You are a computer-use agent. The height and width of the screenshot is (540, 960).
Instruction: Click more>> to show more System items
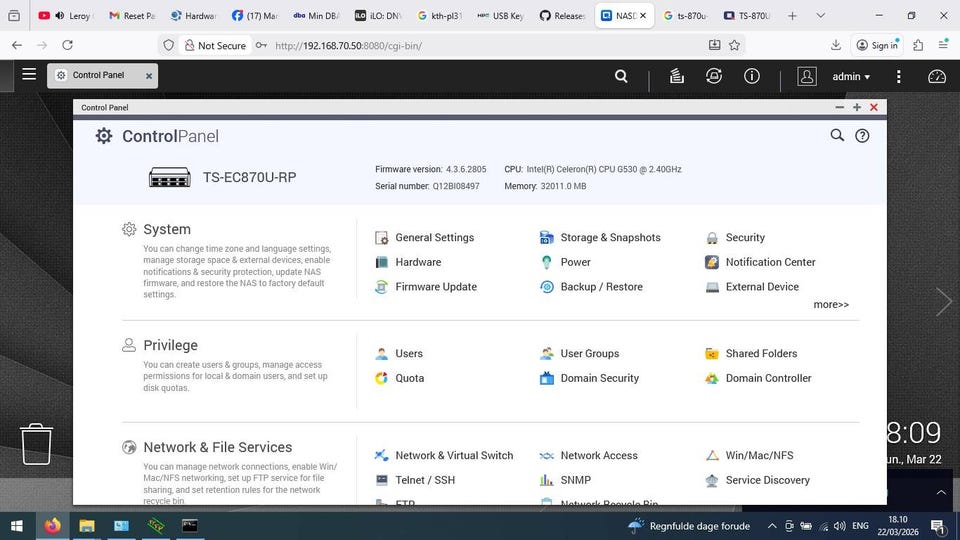tap(831, 304)
